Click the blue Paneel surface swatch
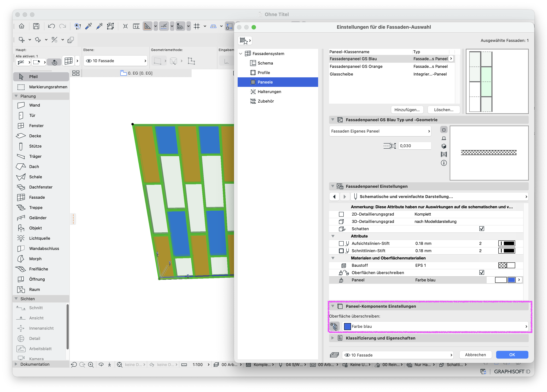Viewport: 547px width, 392px height. [512, 280]
